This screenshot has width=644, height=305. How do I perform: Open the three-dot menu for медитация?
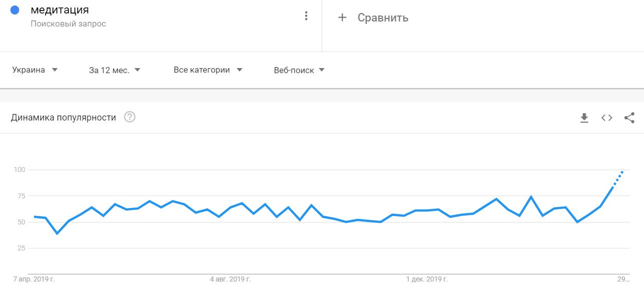tap(306, 16)
